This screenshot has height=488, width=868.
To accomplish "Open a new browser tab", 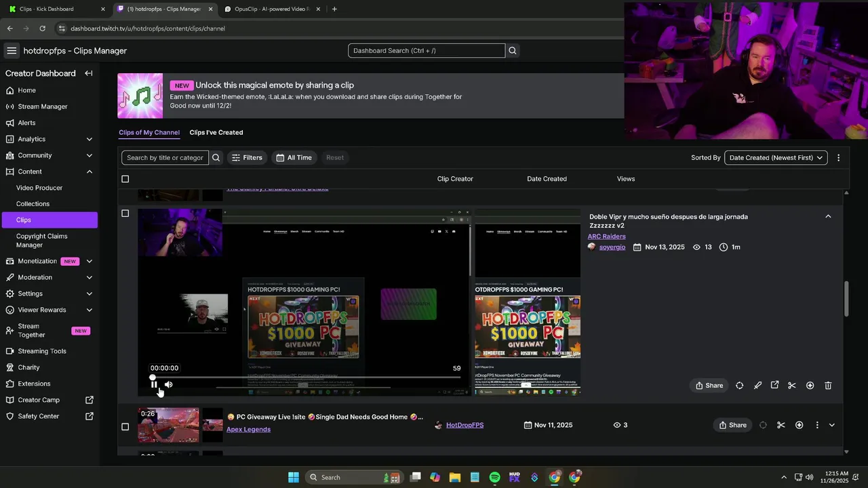I will [x=334, y=9].
